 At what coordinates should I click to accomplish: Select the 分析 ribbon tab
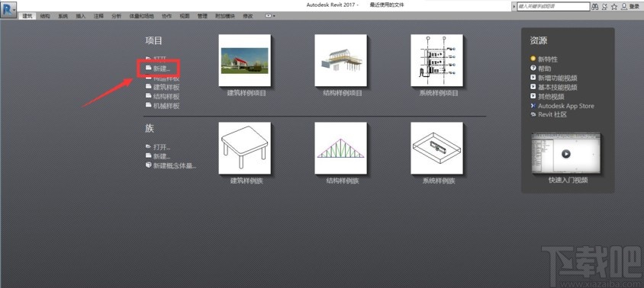point(116,16)
